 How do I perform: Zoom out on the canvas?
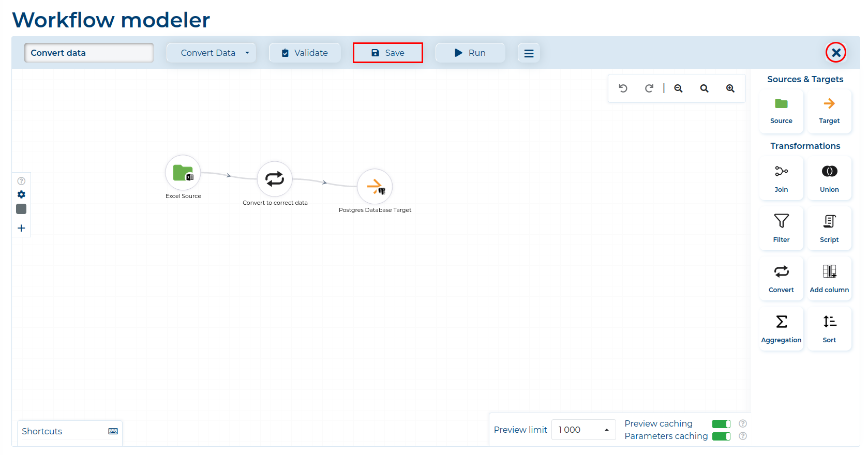click(x=678, y=88)
